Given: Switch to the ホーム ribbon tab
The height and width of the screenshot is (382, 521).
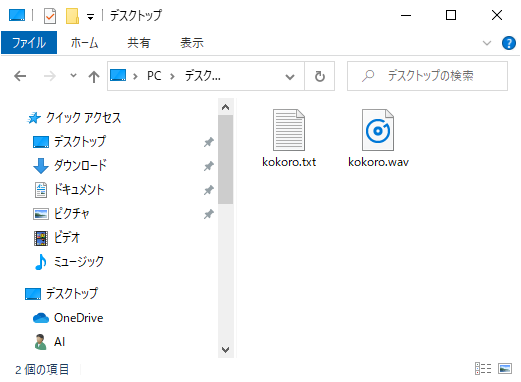Looking at the screenshot, I should [84, 43].
